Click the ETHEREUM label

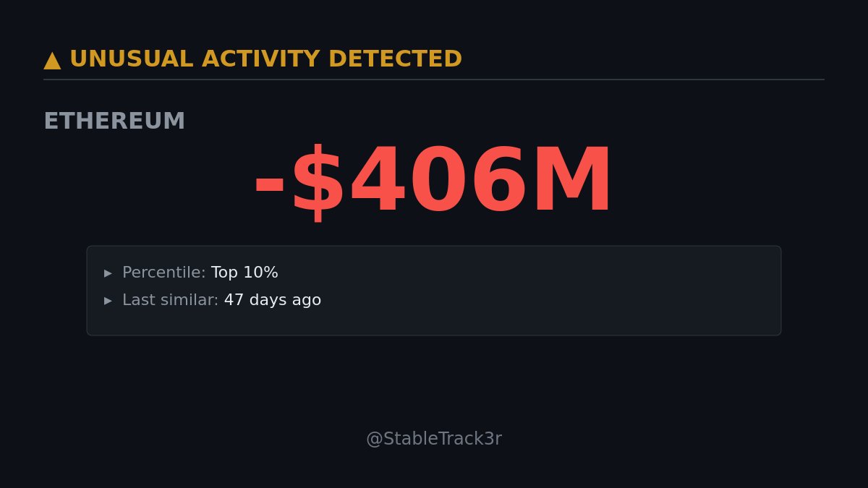pyautogui.click(x=114, y=121)
